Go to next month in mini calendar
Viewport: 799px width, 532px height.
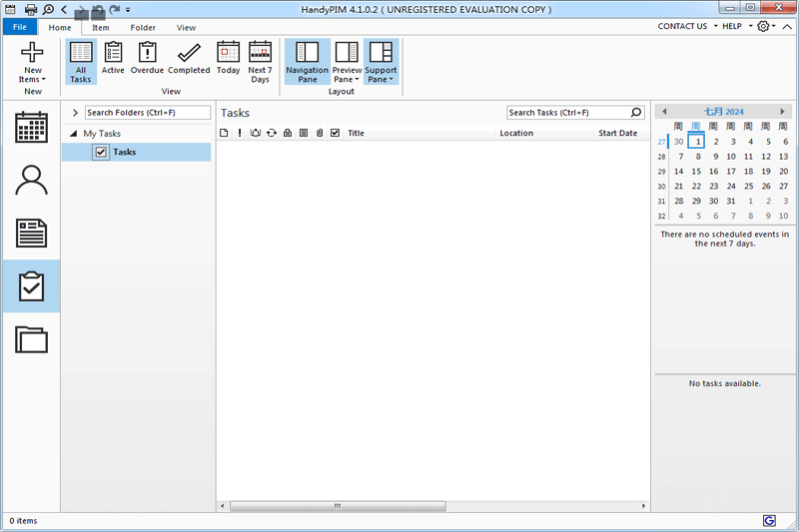click(783, 112)
